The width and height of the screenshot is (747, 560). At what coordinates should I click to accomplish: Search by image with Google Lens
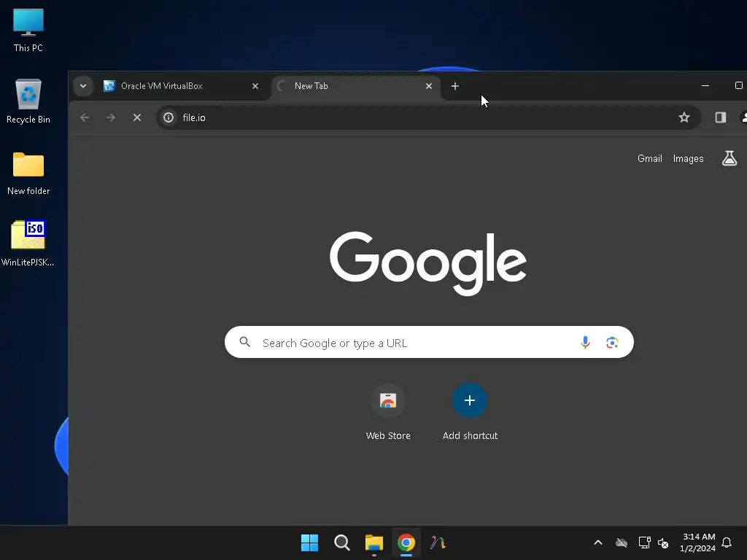click(x=612, y=343)
